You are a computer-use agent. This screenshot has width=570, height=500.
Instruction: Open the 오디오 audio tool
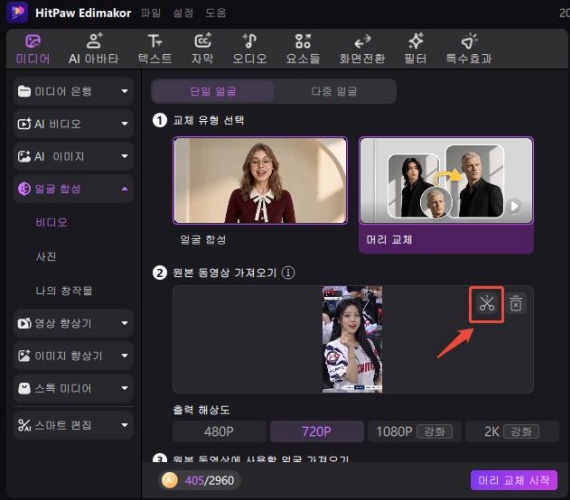(250, 49)
